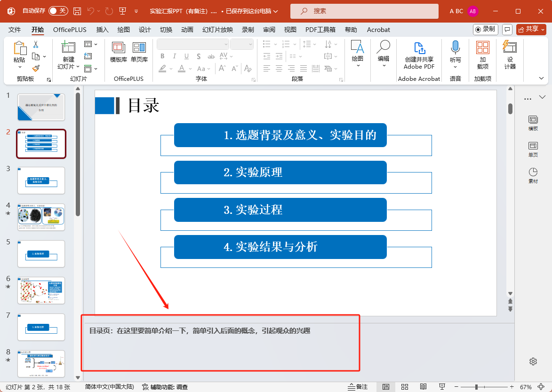Open the 模板库 template library
Viewport: 552px width, 392px height.
coord(118,52)
